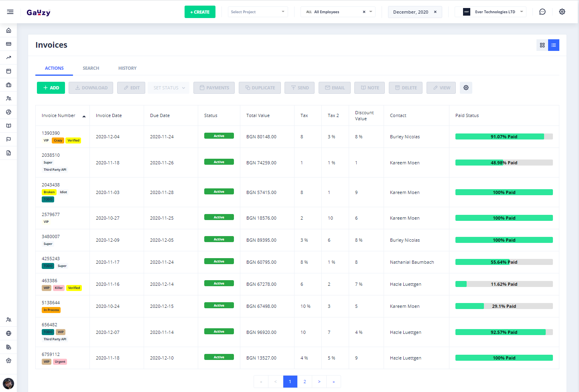
Task: Open the chat message icon
Action: tap(542, 12)
